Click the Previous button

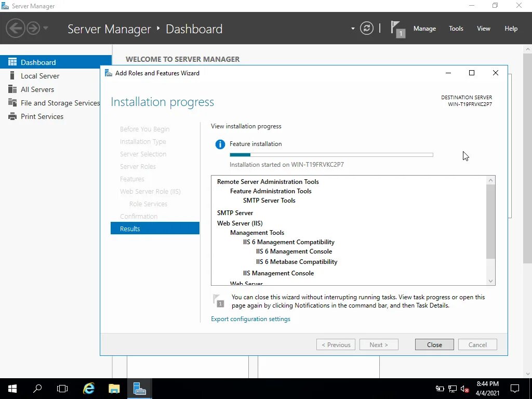click(x=336, y=345)
